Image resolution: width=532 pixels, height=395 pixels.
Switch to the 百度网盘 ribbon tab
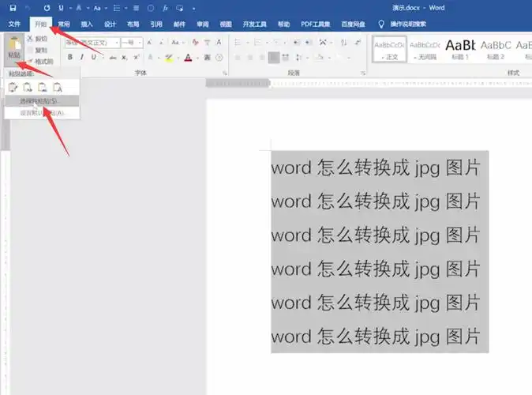click(x=353, y=24)
